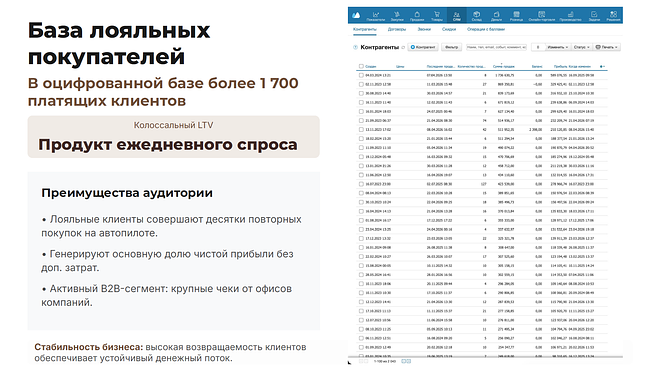
Task: Tick checkbox of row with 17 sales
Action: click(x=361, y=256)
